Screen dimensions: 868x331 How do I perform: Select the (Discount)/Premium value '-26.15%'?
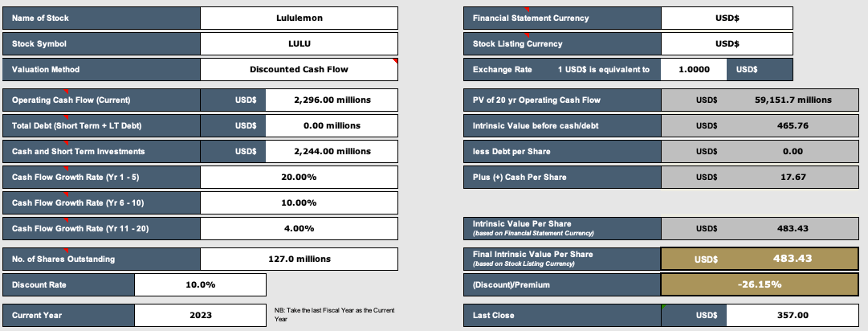click(x=760, y=284)
